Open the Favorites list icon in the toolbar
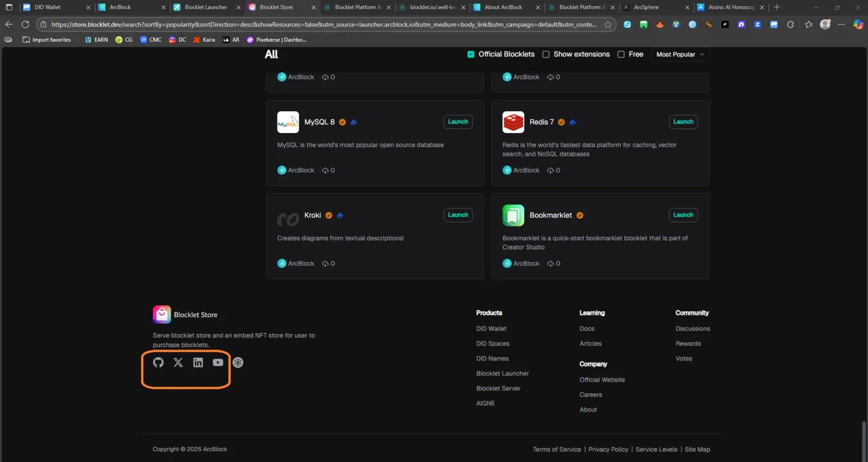The height and width of the screenshot is (462, 868). coord(809,24)
